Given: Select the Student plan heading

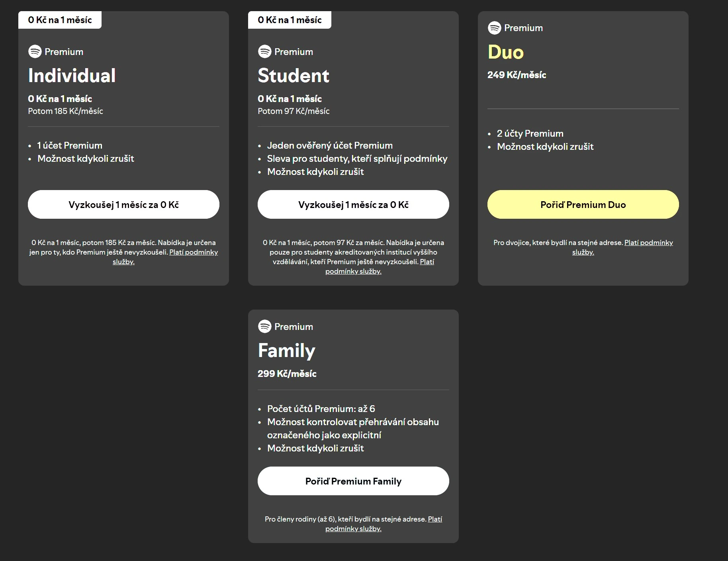Looking at the screenshot, I should (x=294, y=76).
